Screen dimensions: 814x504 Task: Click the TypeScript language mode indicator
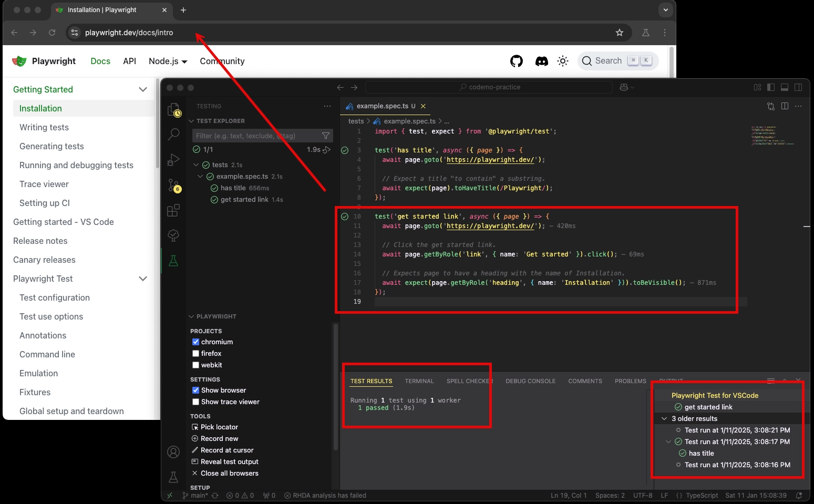702,496
